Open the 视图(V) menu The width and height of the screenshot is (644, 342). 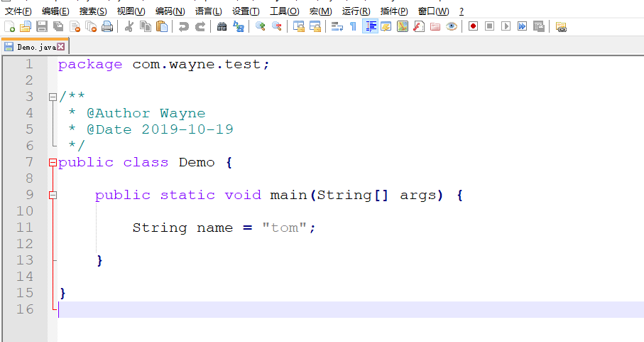coord(131,11)
